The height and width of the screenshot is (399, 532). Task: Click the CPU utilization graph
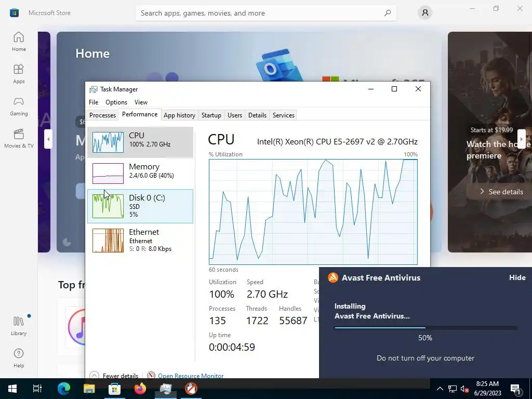(313, 212)
